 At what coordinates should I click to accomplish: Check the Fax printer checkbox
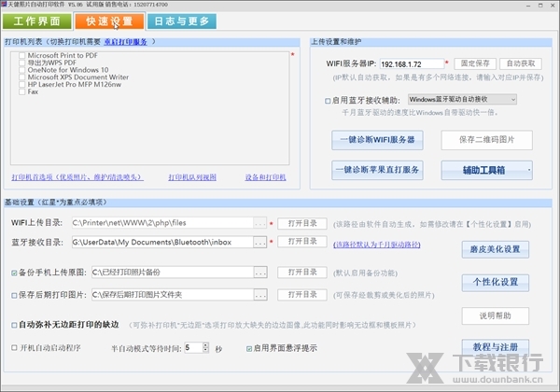click(22, 91)
